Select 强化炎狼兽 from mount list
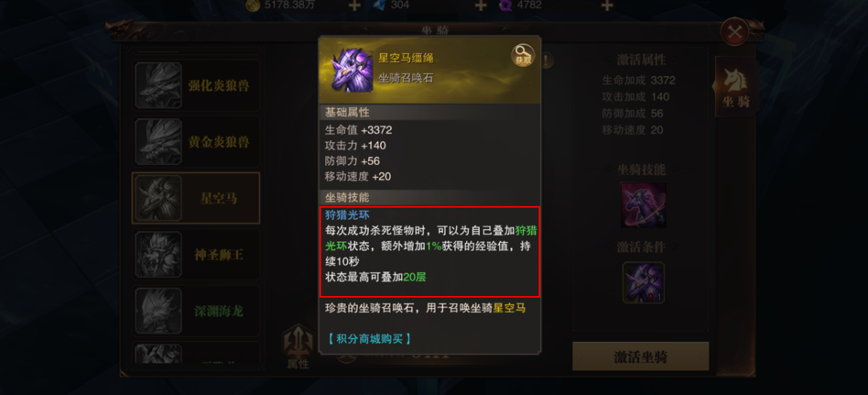Viewport: 868px width, 395px height. 196,85
